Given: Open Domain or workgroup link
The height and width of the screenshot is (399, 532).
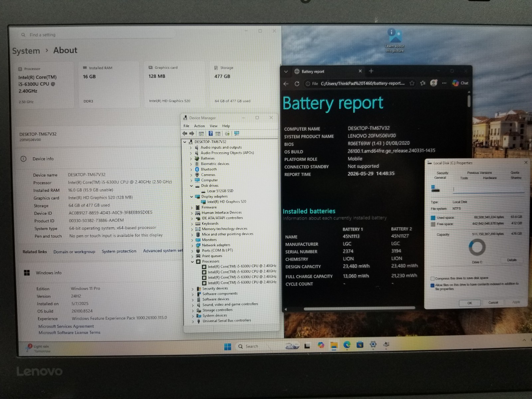Looking at the screenshot, I should [74, 252].
